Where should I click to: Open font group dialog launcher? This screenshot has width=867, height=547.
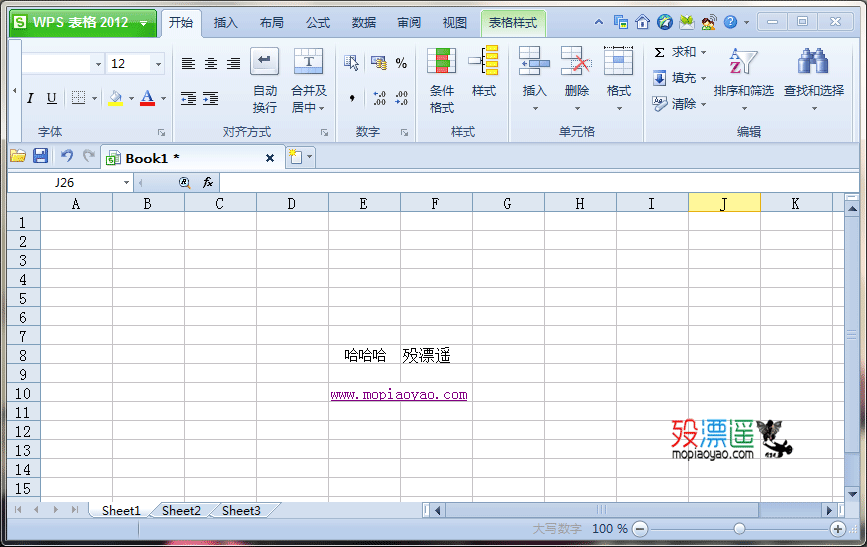tap(161, 132)
